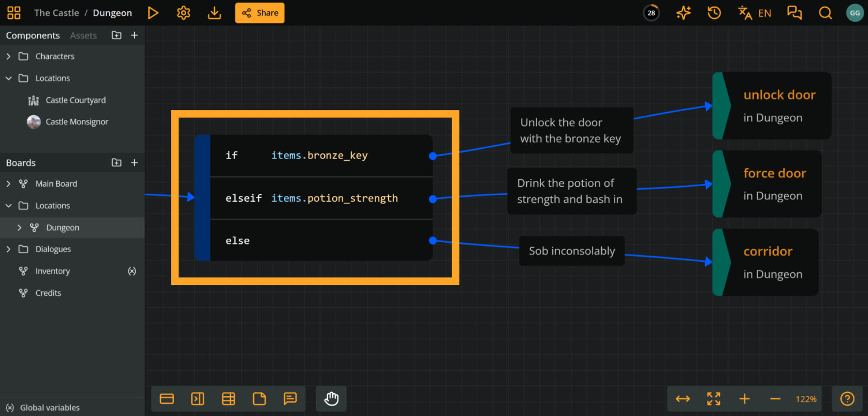This screenshot has width=868, height=416.
Task: Click the search magnifier icon
Action: (x=826, y=13)
